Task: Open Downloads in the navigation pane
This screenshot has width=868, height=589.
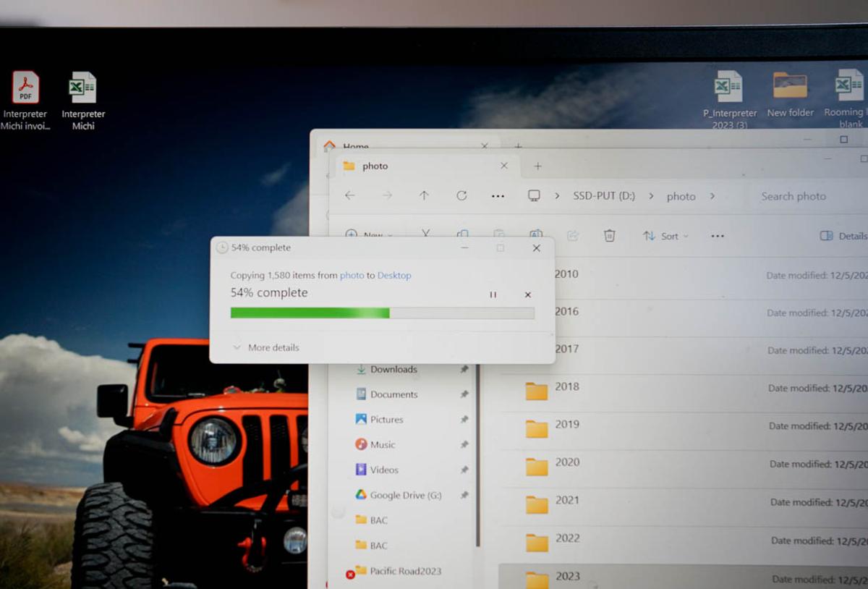Action: pyautogui.click(x=393, y=369)
